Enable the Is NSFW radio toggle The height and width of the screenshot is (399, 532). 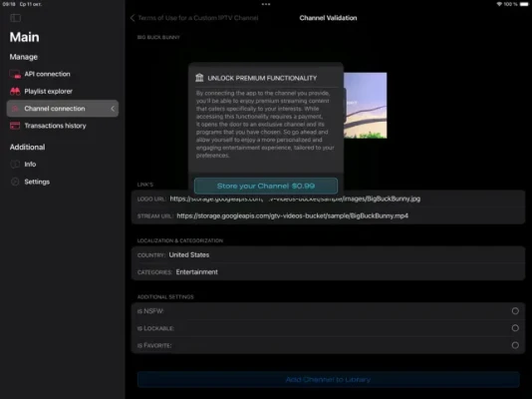pyautogui.click(x=515, y=311)
